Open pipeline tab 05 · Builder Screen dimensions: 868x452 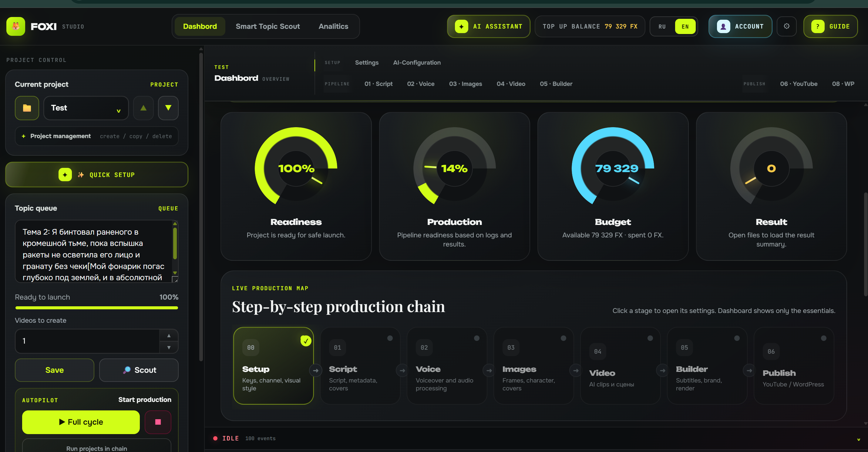tap(556, 84)
